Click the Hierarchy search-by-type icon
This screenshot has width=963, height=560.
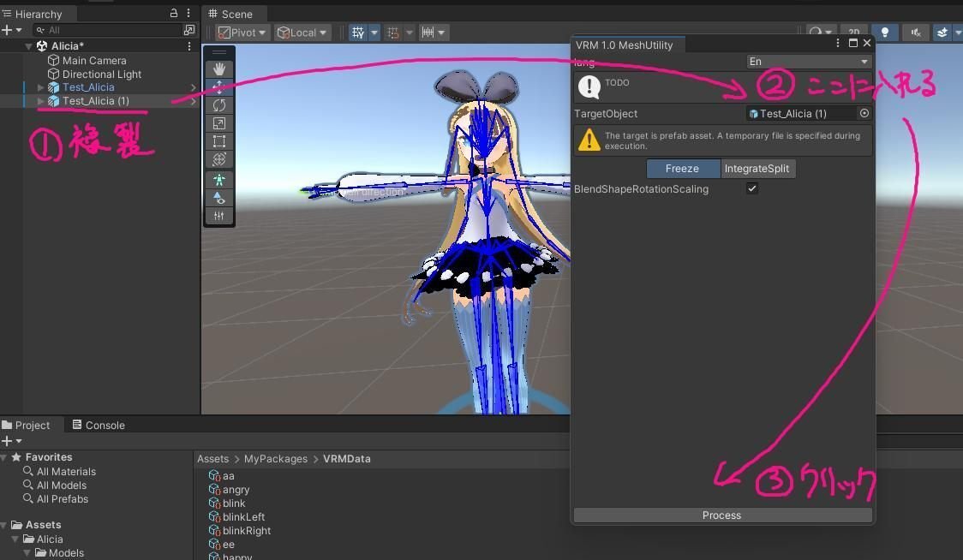pyautogui.click(x=189, y=30)
